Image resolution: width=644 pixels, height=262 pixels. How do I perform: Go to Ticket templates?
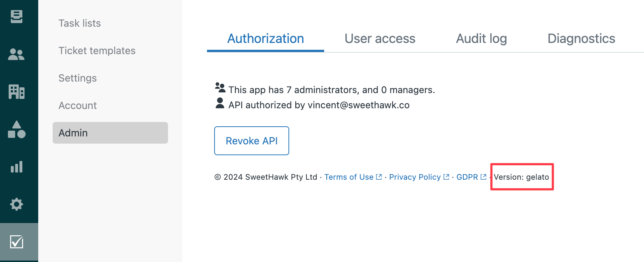tap(97, 51)
